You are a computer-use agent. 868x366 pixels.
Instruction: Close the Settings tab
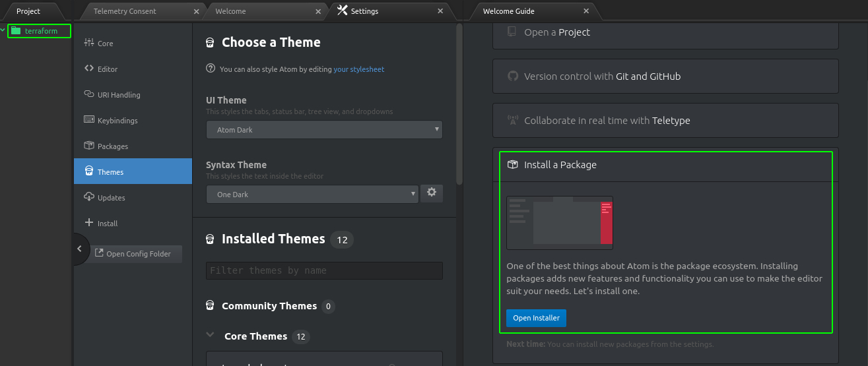441,11
